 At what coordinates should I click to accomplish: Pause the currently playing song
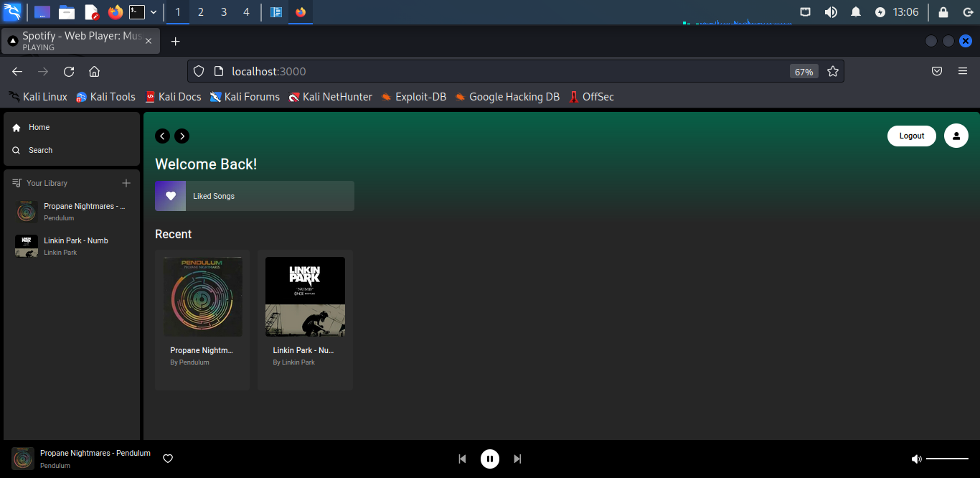(490, 459)
